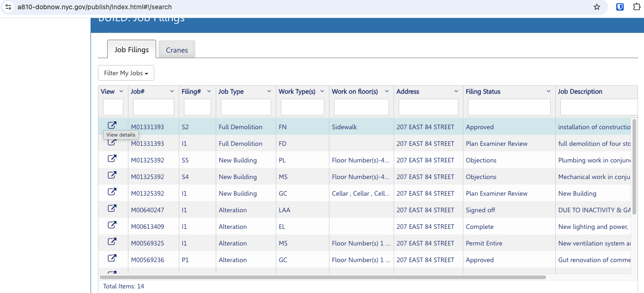This screenshot has width=644, height=293.
Task: Open the Bitwarden extension icon
Action: 620,7
